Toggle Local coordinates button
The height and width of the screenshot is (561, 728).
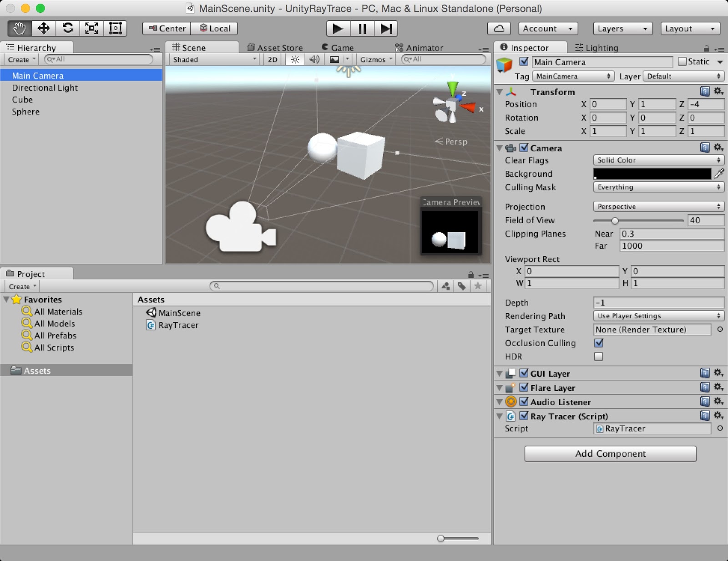coord(214,28)
